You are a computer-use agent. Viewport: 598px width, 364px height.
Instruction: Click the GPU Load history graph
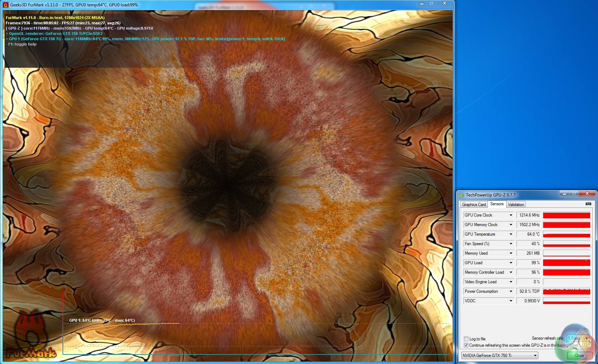click(x=567, y=263)
